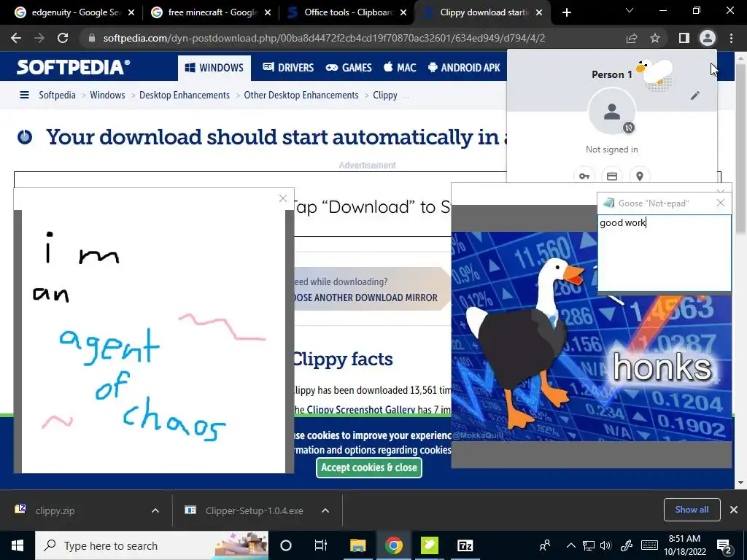The height and width of the screenshot is (560, 747).
Task: Open the GAMES section
Action: (x=348, y=68)
